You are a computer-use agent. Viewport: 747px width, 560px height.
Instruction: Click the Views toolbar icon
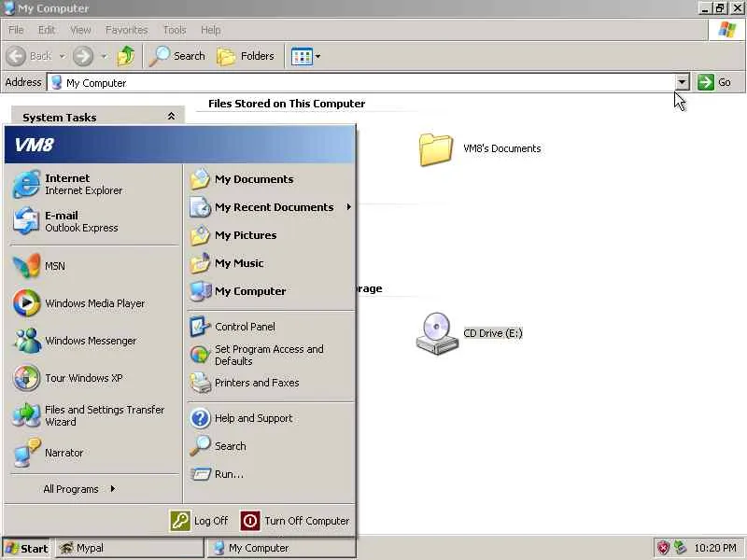pyautogui.click(x=302, y=56)
